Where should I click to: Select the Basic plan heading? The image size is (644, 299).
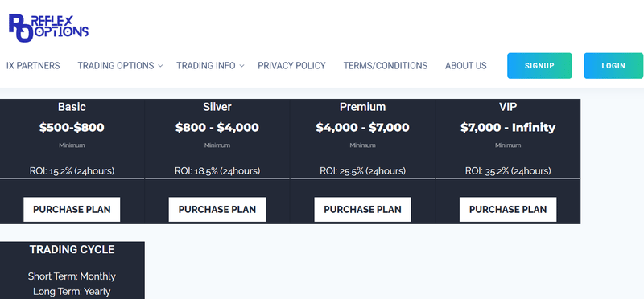pyautogui.click(x=72, y=107)
